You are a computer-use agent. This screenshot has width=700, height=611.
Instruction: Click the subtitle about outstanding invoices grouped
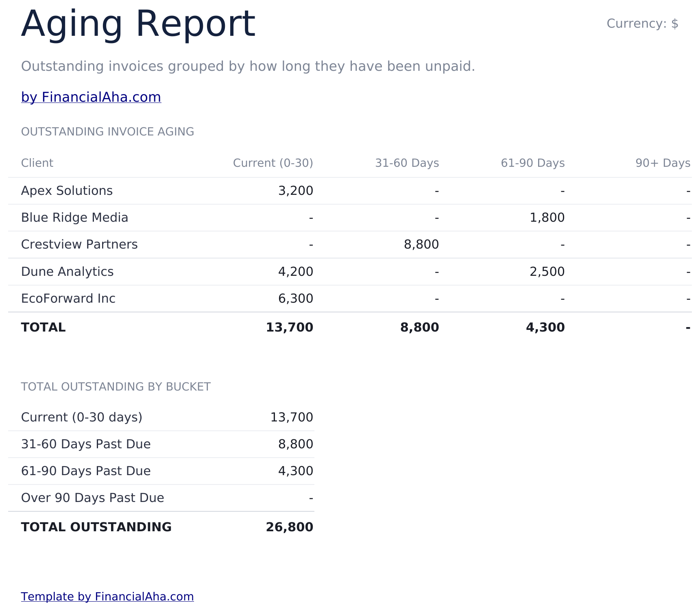[248, 66]
